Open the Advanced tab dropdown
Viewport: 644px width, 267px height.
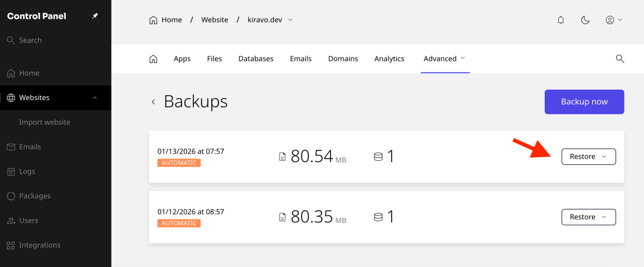[x=444, y=59]
